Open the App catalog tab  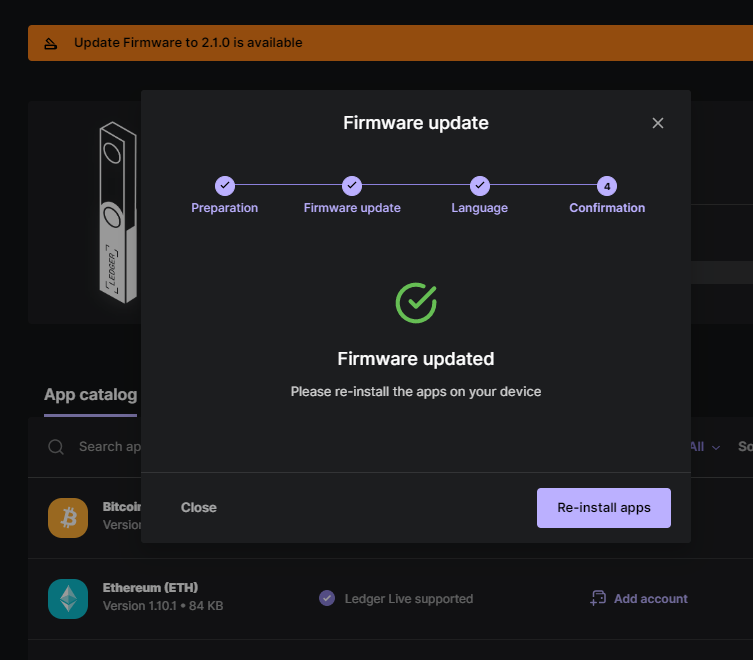(x=90, y=395)
